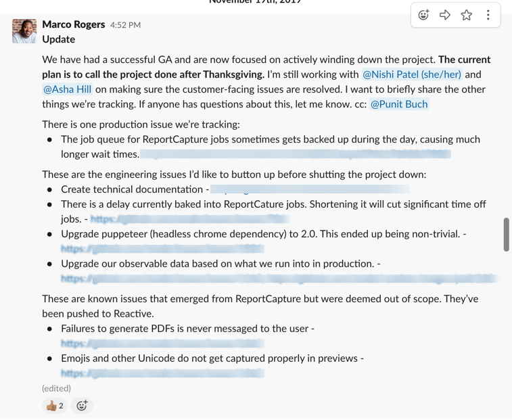512x420 pixels.
Task: Open the observable data upgrade link
Action: [x=279, y=279]
